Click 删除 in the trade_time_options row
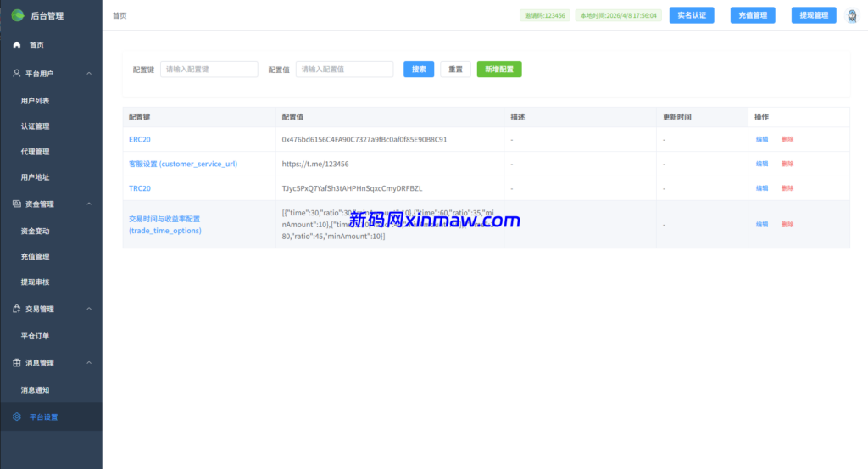This screenshot has width=868, height=469. (x=787, y=224)
